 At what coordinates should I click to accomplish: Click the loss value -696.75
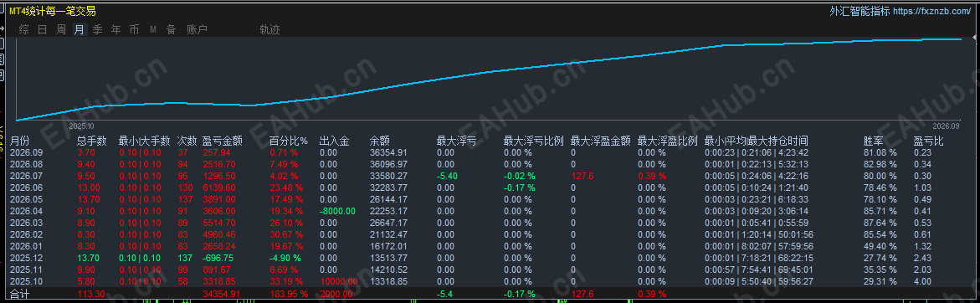pyautogui.click(x=218, y=258)
